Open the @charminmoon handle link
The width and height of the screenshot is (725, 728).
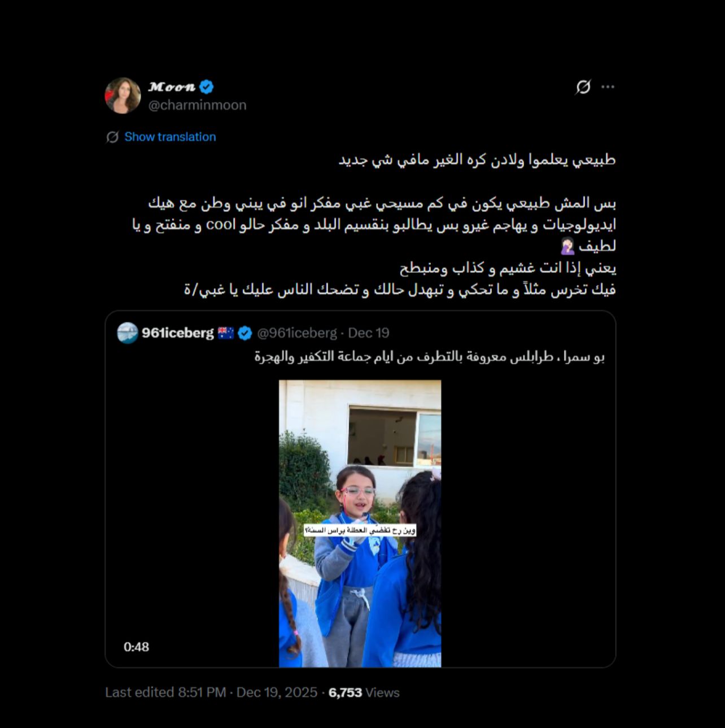tap(197, 105)
